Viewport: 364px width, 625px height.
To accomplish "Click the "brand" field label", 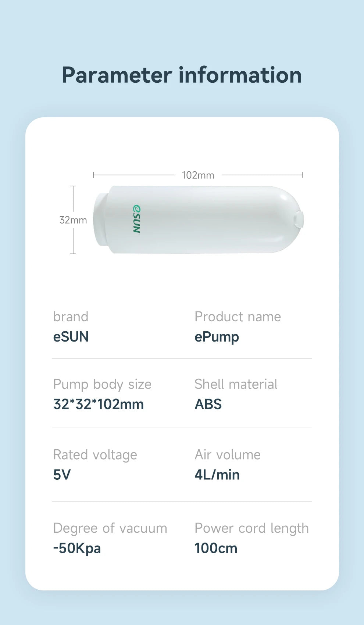I will click(71, 317).
